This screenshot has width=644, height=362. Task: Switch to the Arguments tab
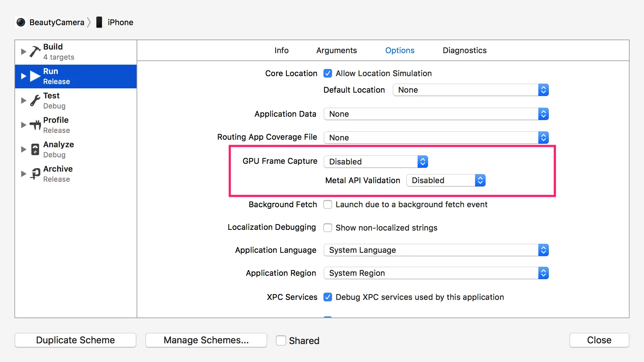(336, 51)
